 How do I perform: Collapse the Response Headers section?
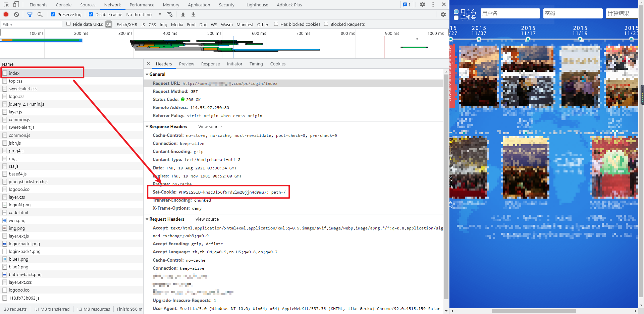pos(147,127)
